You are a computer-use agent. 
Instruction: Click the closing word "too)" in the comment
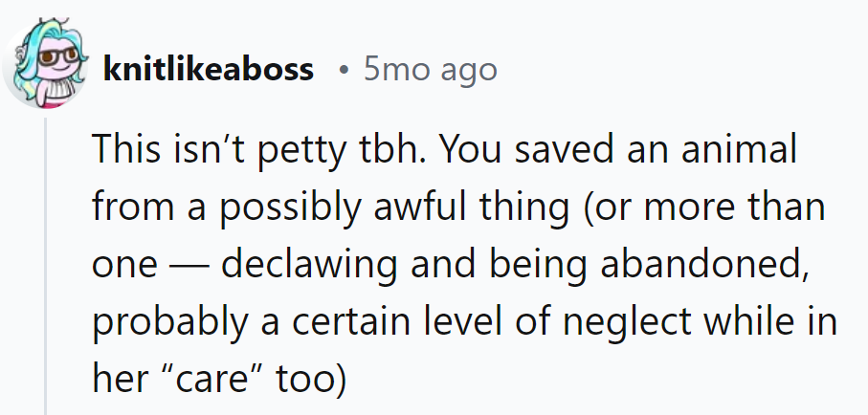(309, 380)
